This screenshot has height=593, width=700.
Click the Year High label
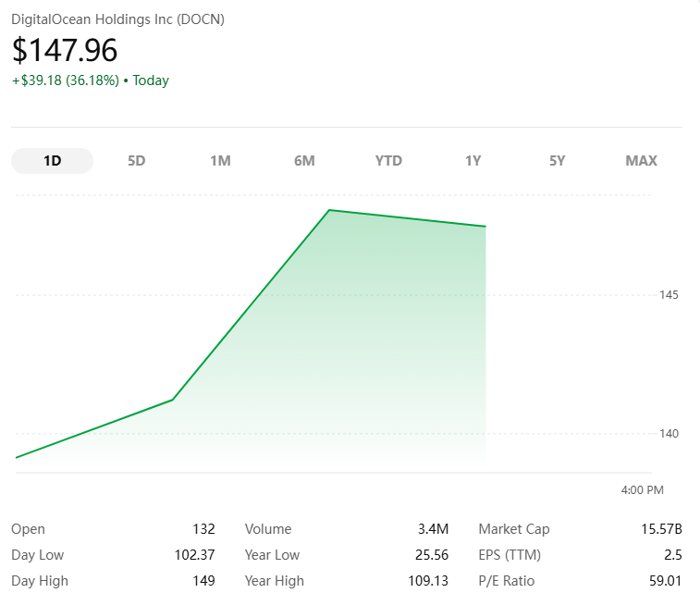274,581
